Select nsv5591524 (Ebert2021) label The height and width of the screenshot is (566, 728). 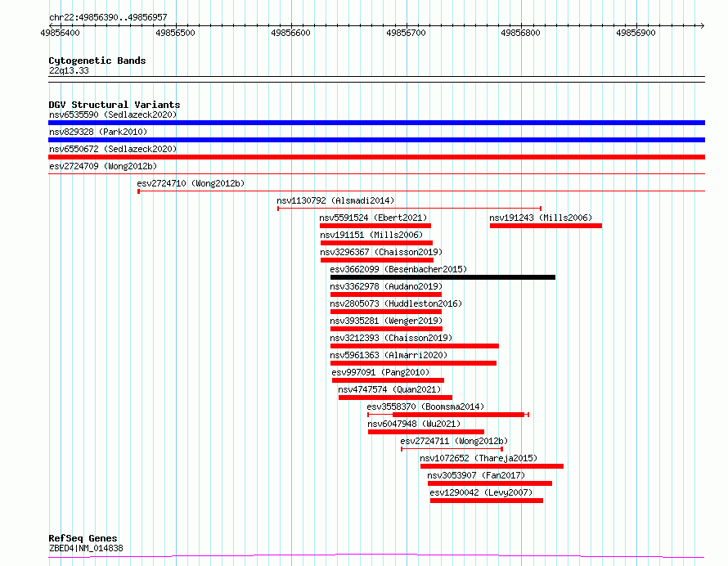click(x=373, y=218)
